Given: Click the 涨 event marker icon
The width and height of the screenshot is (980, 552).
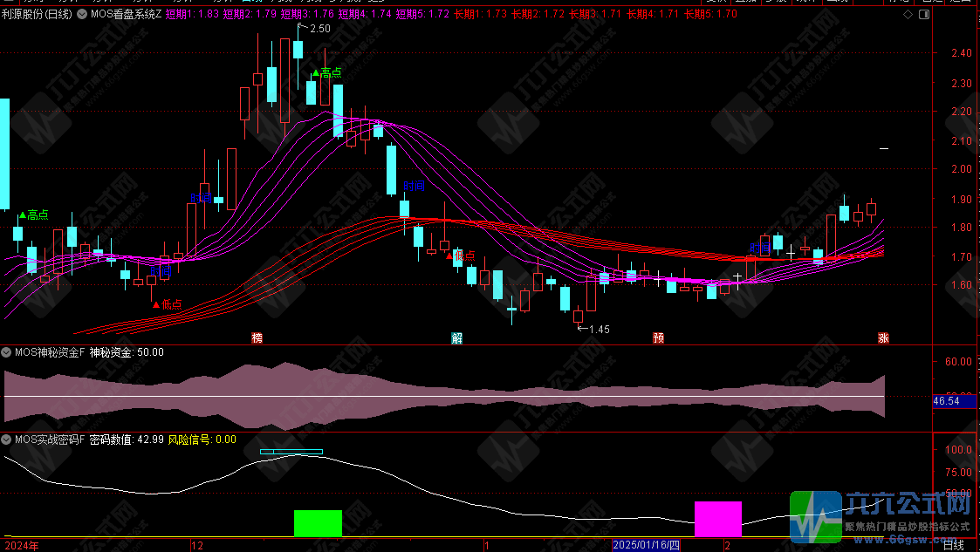Looking at the screenshot, I should (x=883, y=337).
